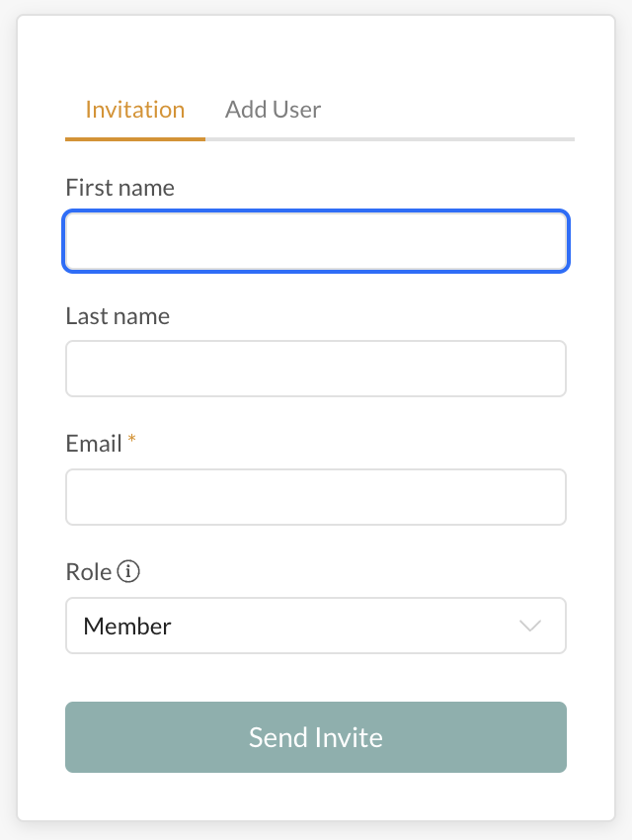Expand the Member role selection list
The height and width of the screenshot is (840, 632).
point(316,625)
